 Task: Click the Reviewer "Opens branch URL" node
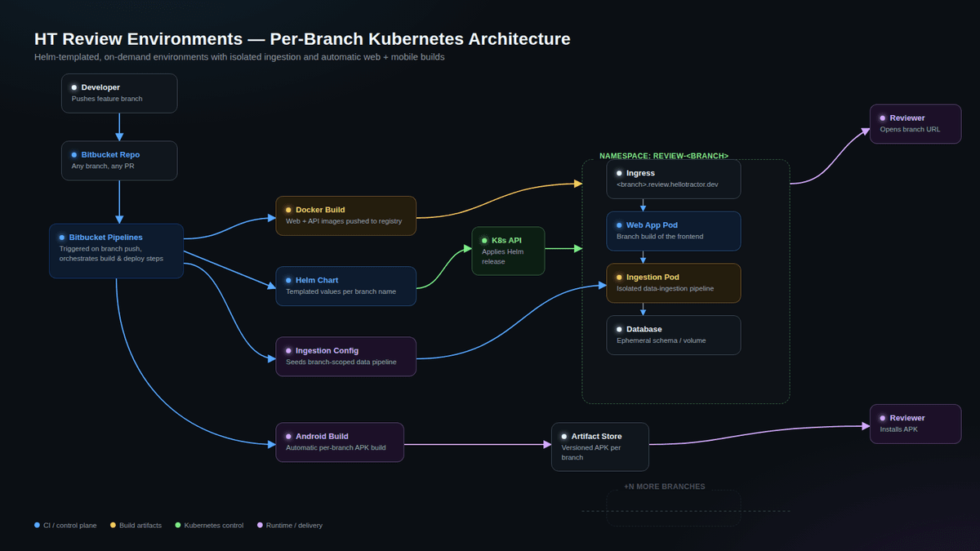(x=915, y=124)
